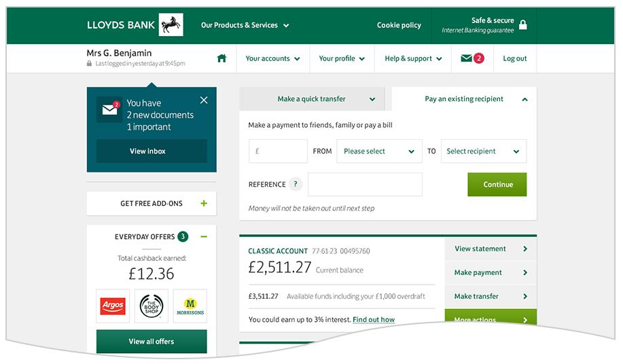This screenshot has height=364, width=623.
Task: Dismiss the new documents notification
Action: coord(204,100)
